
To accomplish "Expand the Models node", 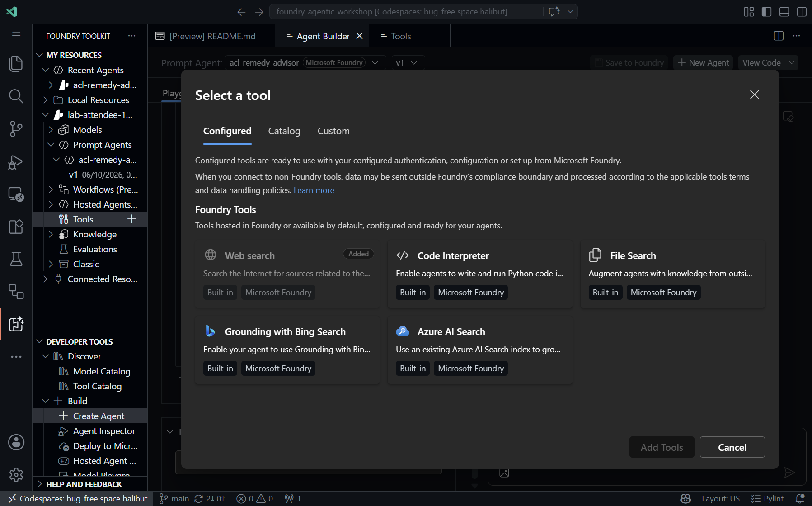I will tap(51, 130).
